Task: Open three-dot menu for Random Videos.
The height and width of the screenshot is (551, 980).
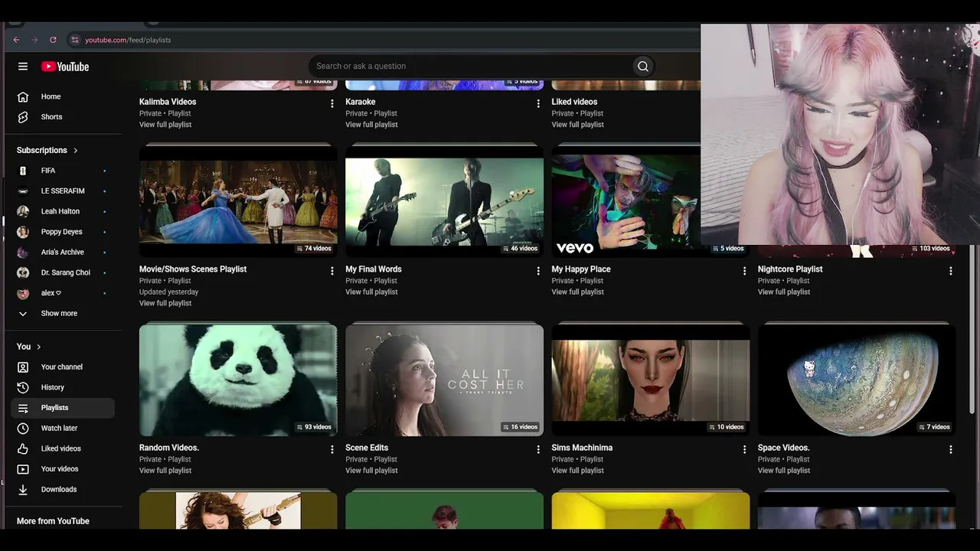Action: click(332, 450)
